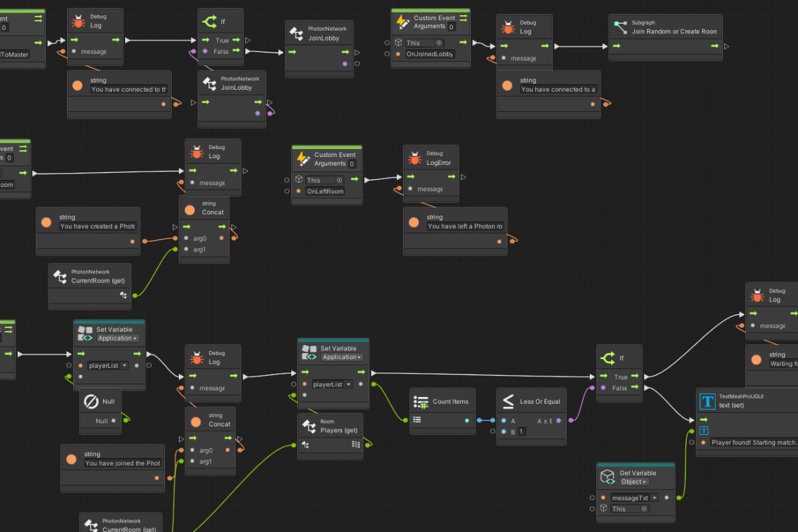Select the PhotonNetwork CurrentRoom (get) icon near Concat arg1
This screenshot has height=532, width=798.
point(60,276)
